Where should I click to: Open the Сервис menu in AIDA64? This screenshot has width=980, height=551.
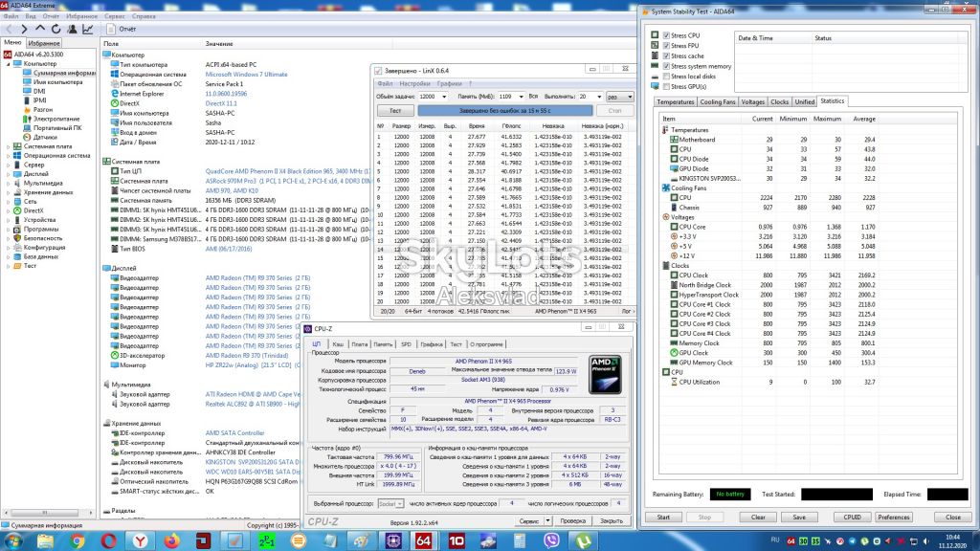pos(115,16)
